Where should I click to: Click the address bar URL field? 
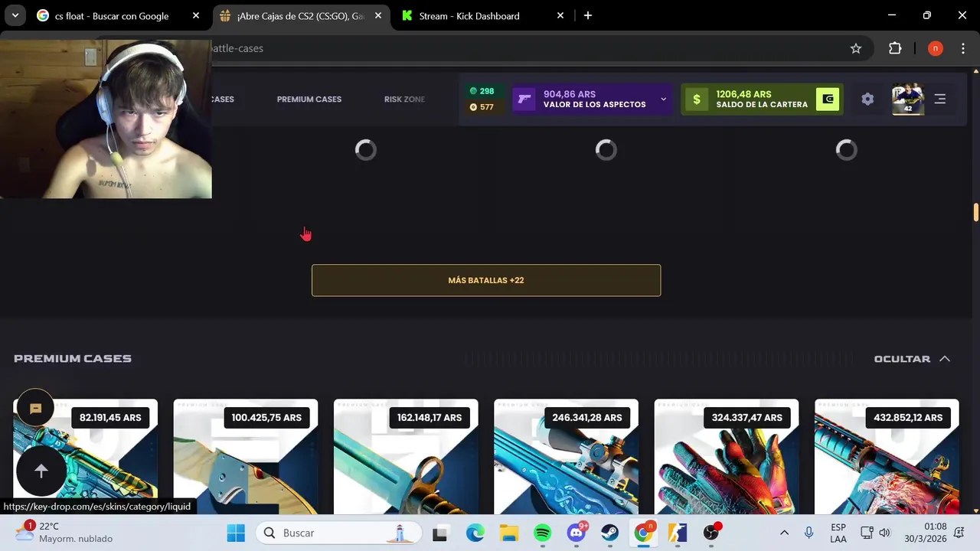[x=528, y=48]
